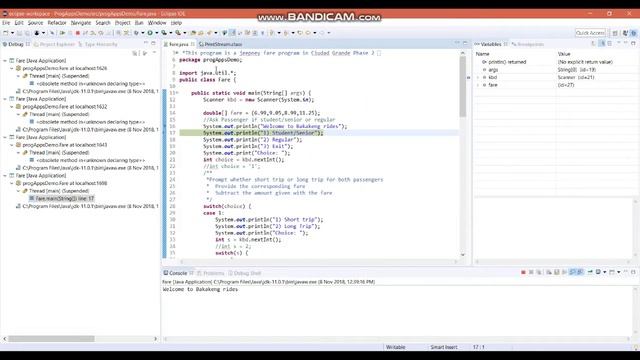
Task: Click the red Terminate button in main toolbar
Action: point(78,33)
